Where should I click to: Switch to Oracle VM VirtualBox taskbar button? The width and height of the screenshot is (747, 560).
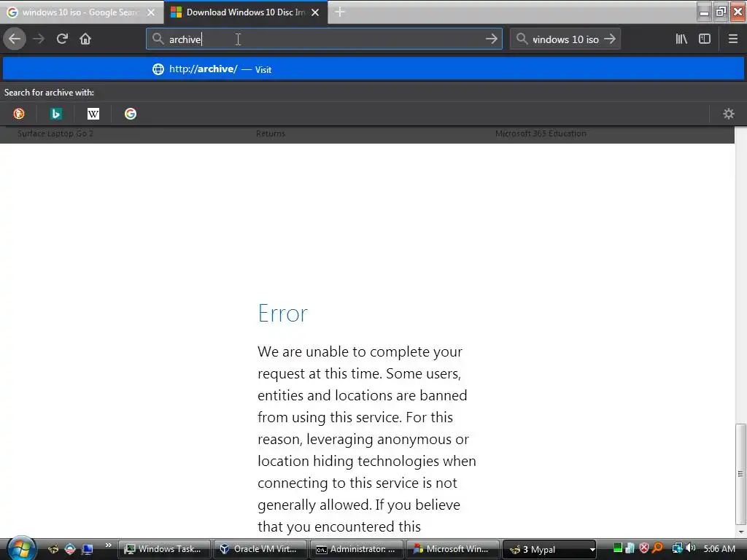260,549
